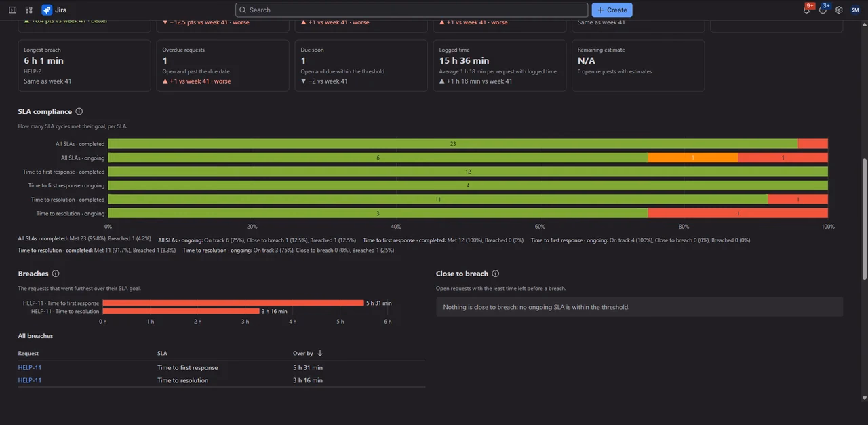Click the 'HELP-2' text in Longest breach

click(33, 71)
